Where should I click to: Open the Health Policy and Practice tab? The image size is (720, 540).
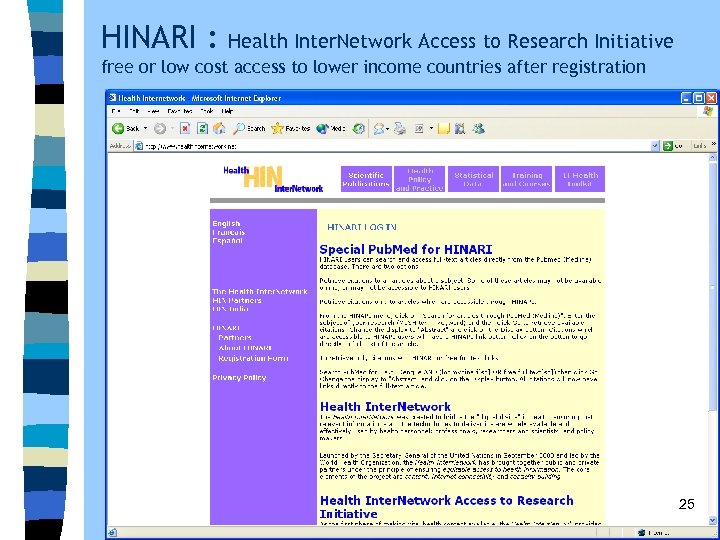pos(420,179)
